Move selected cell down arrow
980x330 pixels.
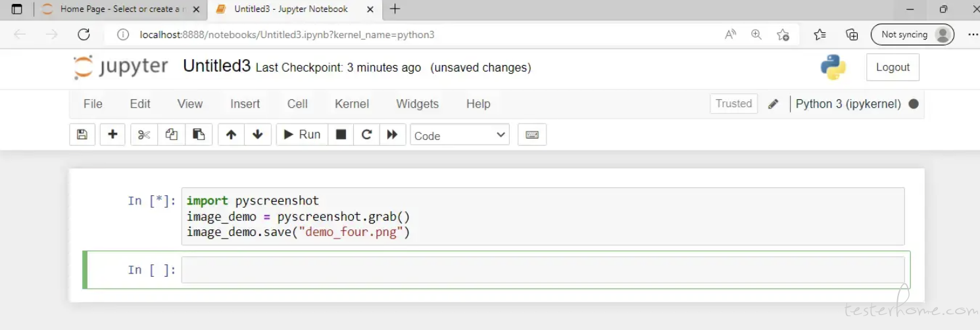pos(258,135)
